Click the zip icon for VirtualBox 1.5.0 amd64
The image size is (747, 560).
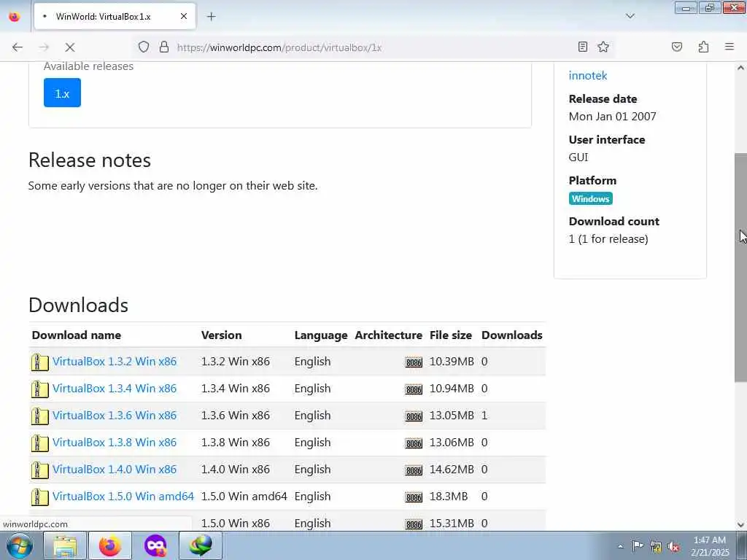coord(40,497)
